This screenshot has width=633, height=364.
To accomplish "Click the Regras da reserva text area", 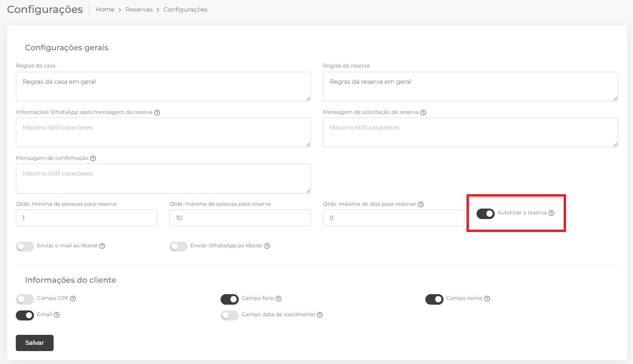I will 470,87.
